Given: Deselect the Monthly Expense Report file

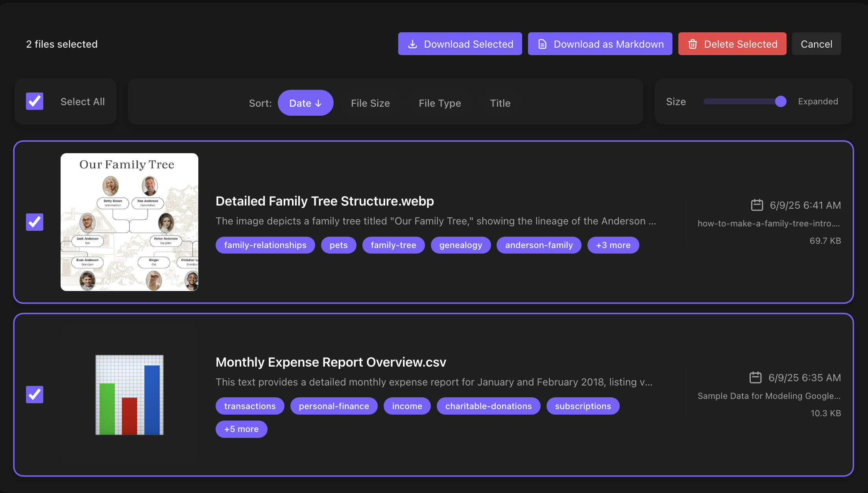Looking at the screenshot, I should click(x=34, y=395).
